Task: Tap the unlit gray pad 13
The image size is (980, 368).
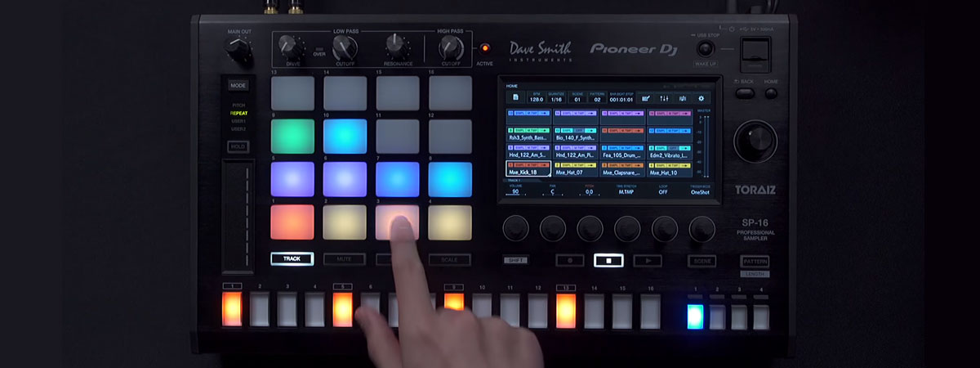Action: [x=292, y=93]
